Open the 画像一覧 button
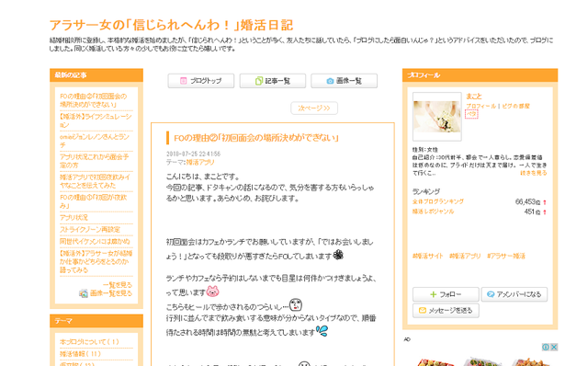 [x=344, y=81]
